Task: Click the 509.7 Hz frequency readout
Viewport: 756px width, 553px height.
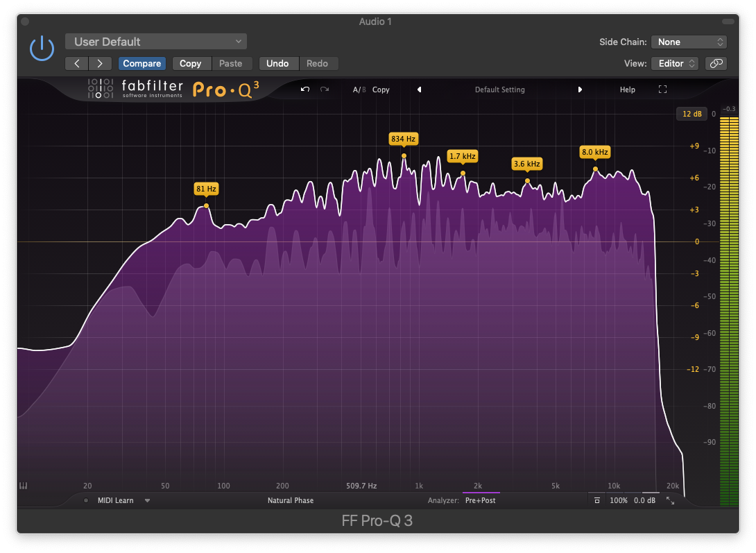Action: pyautogui.click(x=361, y=486)
